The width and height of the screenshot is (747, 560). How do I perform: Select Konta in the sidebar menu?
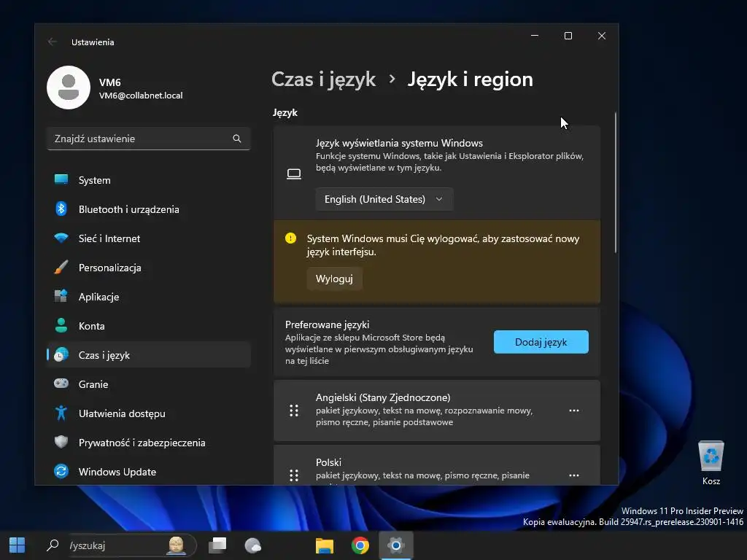[149, 326]
